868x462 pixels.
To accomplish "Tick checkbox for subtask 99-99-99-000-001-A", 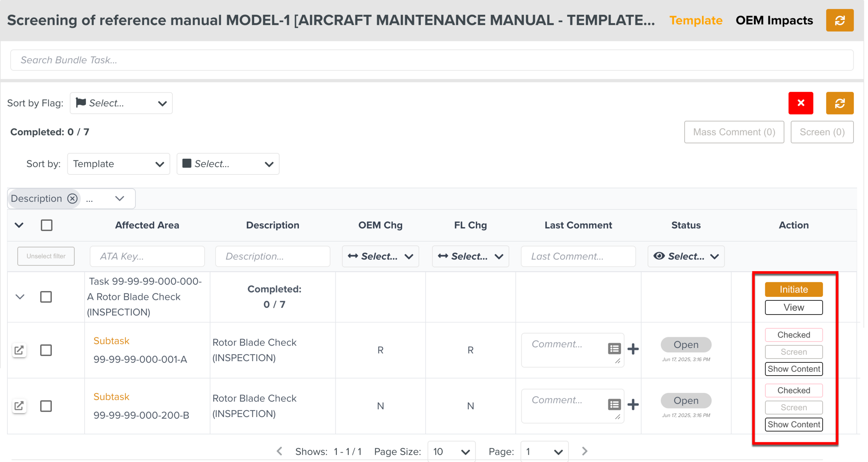I will click(x=46, y=350).
